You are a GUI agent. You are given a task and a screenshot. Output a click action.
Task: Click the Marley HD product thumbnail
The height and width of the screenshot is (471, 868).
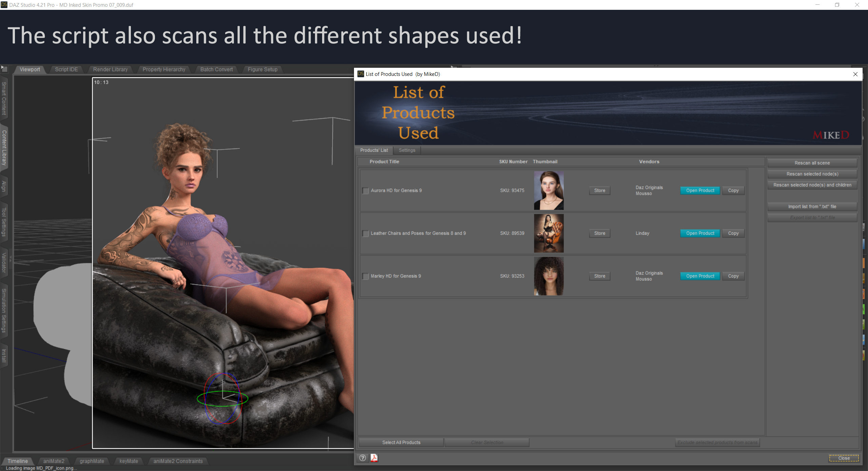tap(549, 276)
